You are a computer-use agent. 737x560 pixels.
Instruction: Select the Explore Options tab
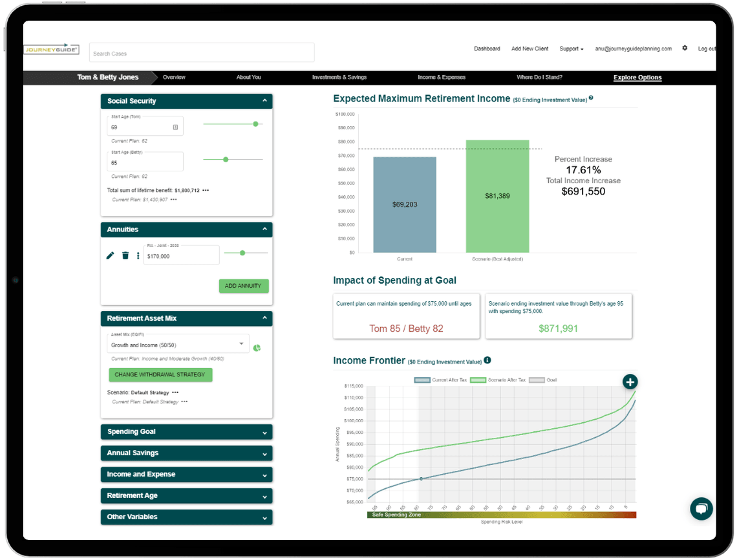637,78
